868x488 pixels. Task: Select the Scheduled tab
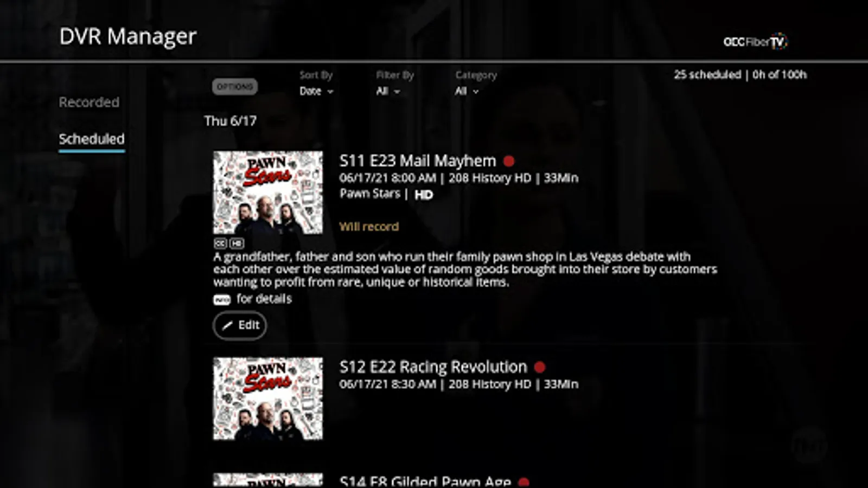click(x=92, y=139)
